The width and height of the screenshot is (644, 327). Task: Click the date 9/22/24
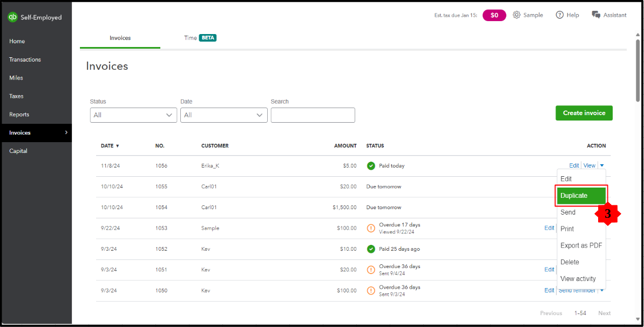(110, 228)
